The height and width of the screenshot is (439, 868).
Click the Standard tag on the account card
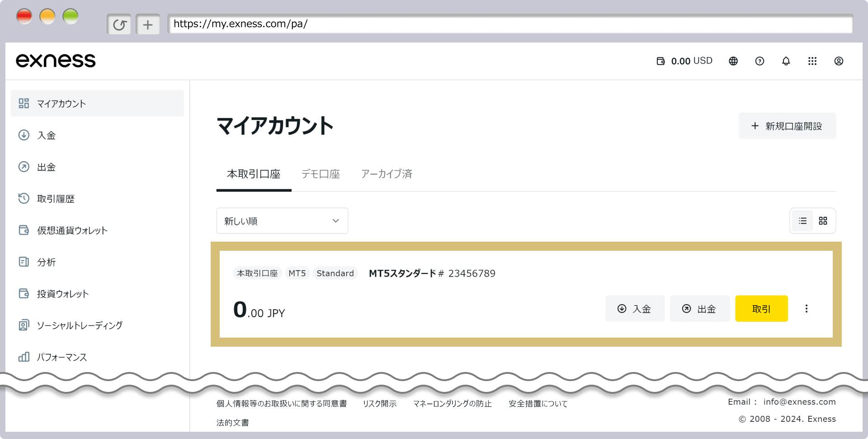[335, 273]
